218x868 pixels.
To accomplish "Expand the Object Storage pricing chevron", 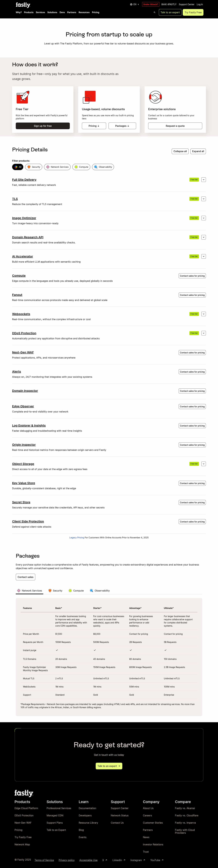I will (x=203, y=464).
